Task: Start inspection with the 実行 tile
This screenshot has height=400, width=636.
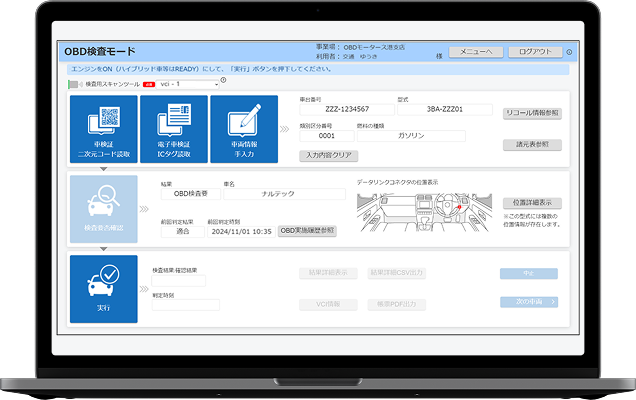Action: pyautogui.click(x=104, y=289)
